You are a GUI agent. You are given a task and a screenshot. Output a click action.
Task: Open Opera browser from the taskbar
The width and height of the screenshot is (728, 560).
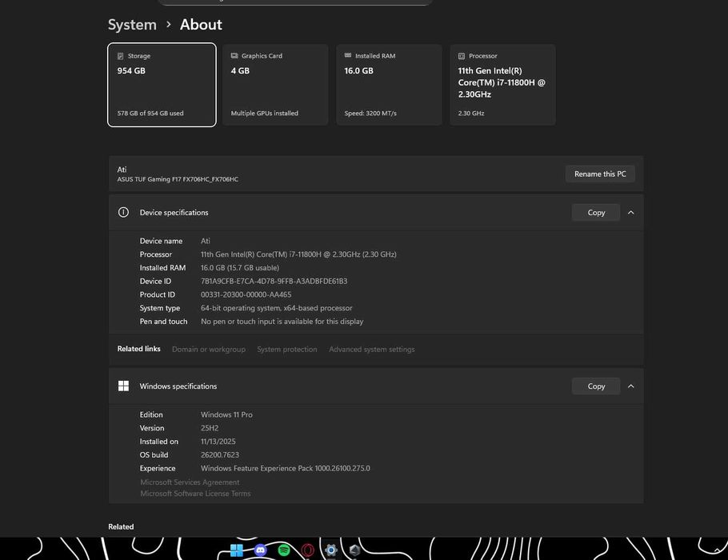tap(307, 550)
